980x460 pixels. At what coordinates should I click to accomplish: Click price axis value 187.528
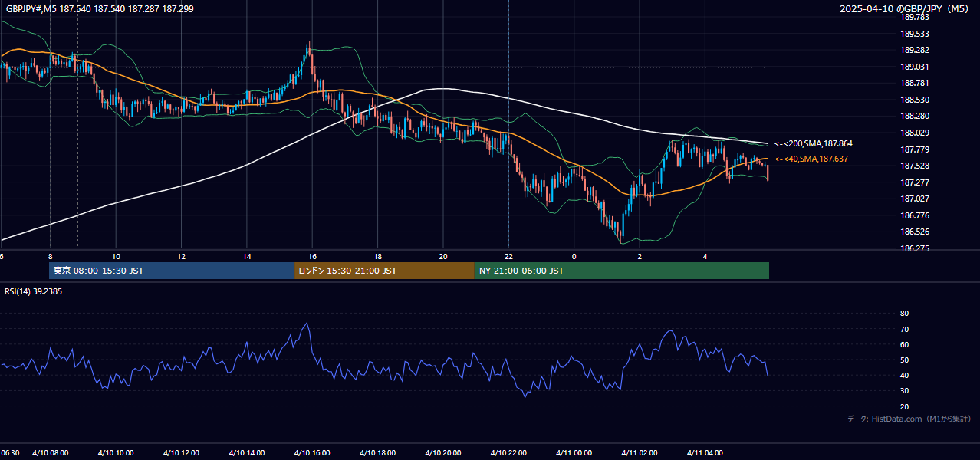click(914, 166)
